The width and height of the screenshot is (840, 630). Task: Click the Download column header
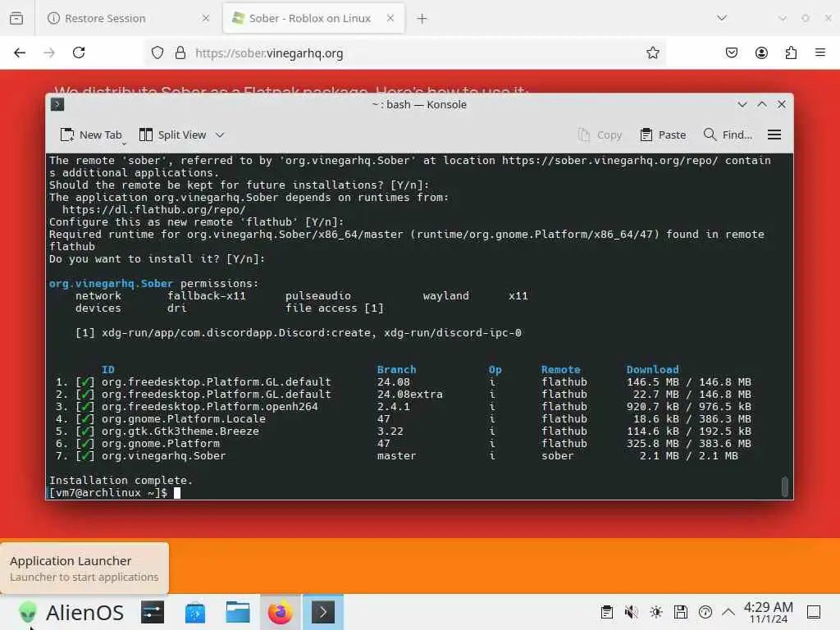tap(652, 370)
